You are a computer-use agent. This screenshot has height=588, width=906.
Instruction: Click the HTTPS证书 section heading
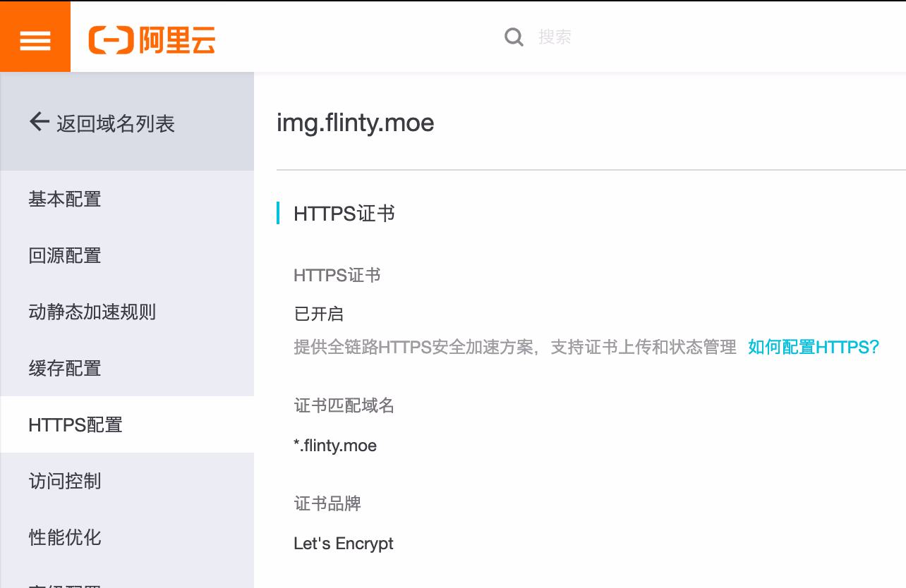tap(344, 213)
